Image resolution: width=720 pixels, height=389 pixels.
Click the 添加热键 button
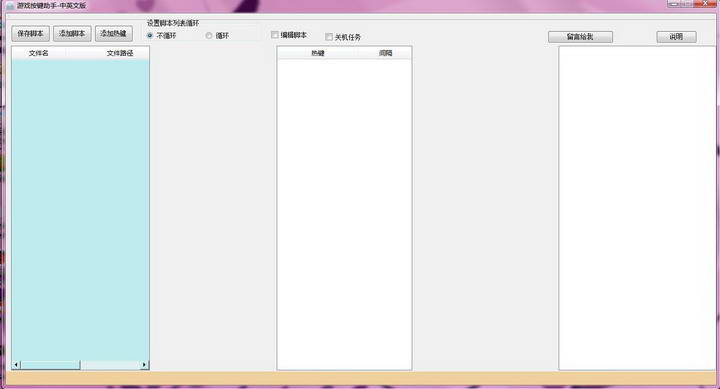113,34
